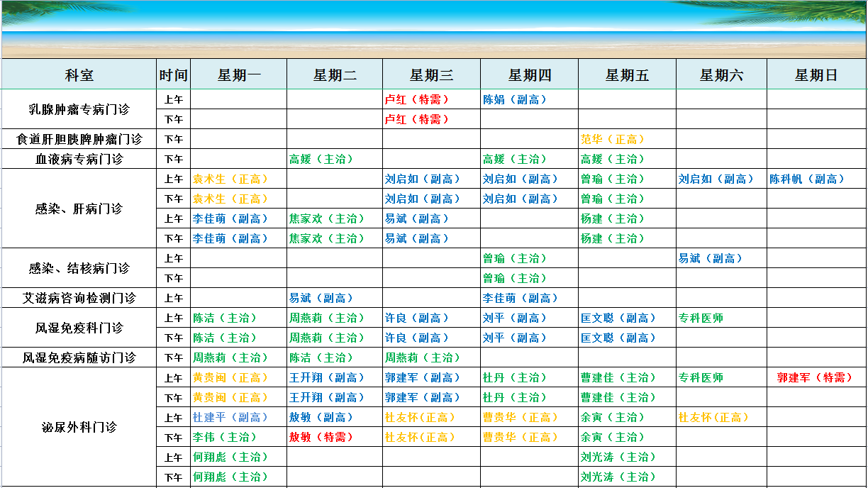Click the 泌尿外科门诊 department cell

click(x=79, y=427)
